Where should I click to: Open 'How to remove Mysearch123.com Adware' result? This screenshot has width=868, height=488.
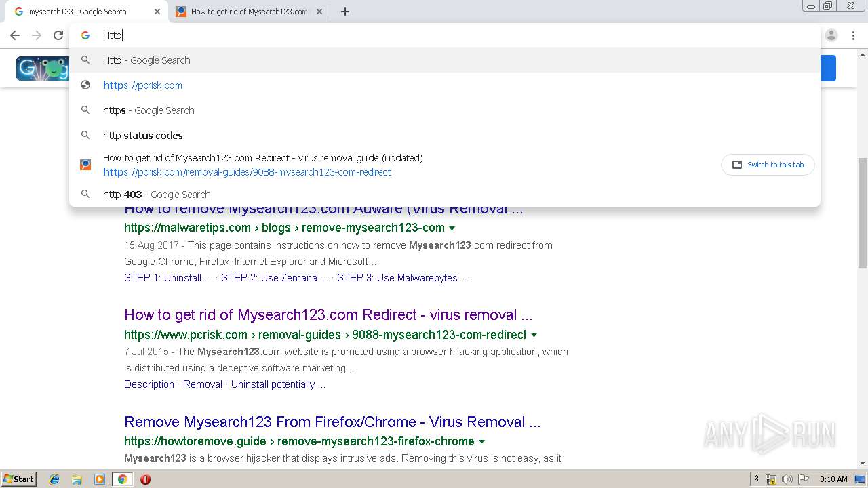(x=323, y=209)
